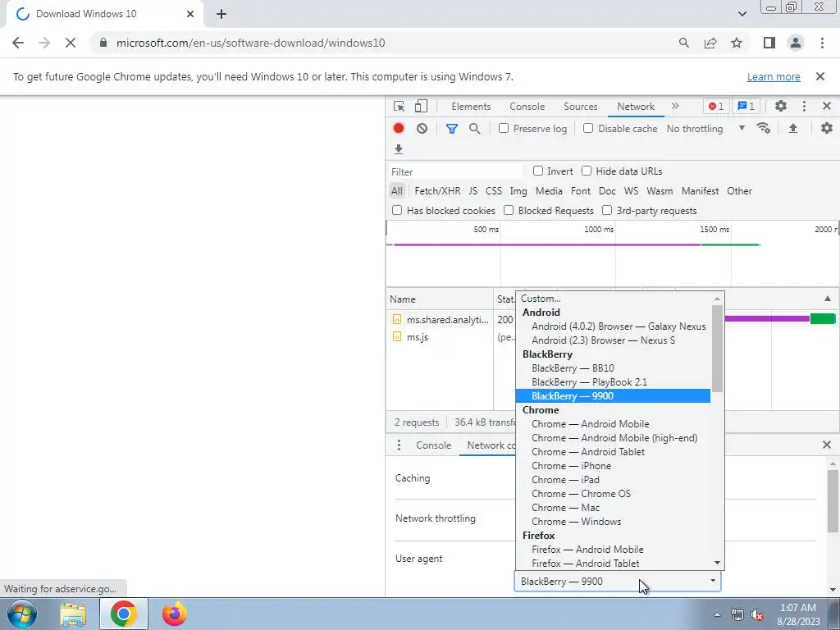The height and width of the screenshot is (630, 840).
Task: Open DevTools settings gear icon
Action: (x=781, y=106)
